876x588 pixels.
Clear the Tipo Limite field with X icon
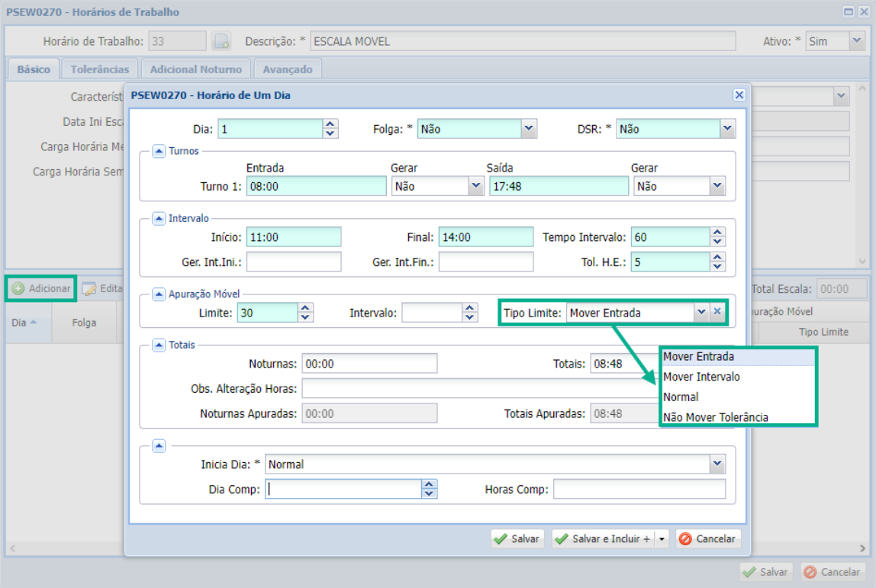pyautogui.click(x=717, y=312)
